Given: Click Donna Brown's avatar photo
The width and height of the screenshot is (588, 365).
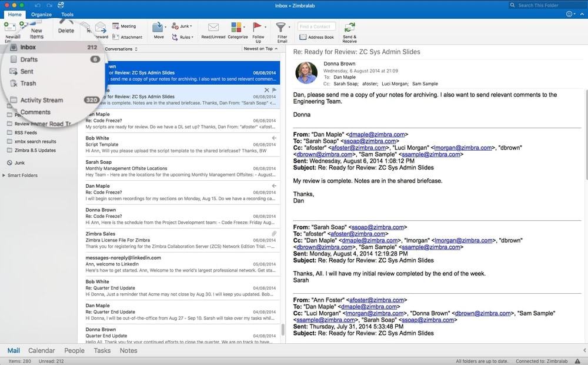Looking at the screenshot, I should pos(306,72).
